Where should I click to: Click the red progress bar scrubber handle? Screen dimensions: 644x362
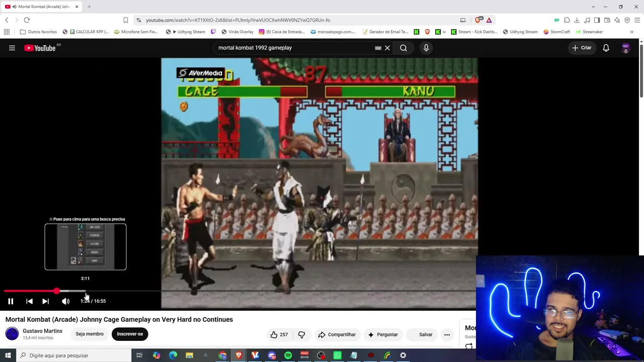(x=57, y=291)
